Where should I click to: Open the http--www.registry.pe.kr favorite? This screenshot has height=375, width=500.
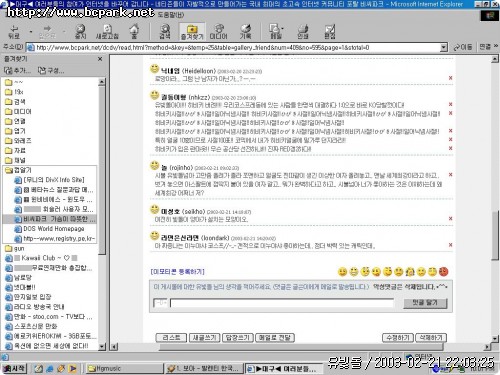(x=55, y=239)
